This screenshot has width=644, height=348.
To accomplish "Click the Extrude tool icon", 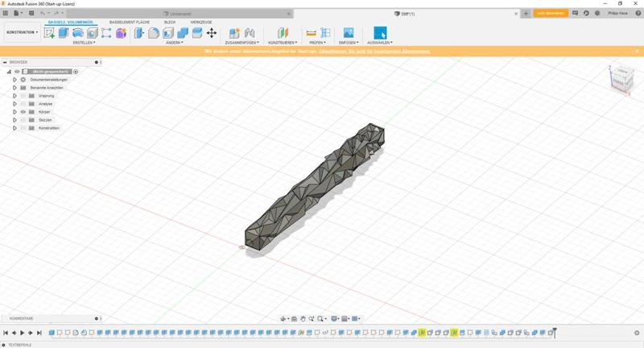I will tap(64, 33).
